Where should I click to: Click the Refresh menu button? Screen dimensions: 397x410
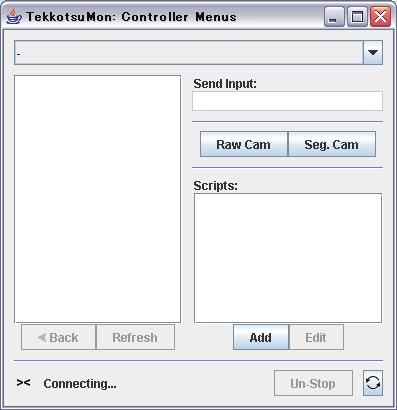coord(135,337)
